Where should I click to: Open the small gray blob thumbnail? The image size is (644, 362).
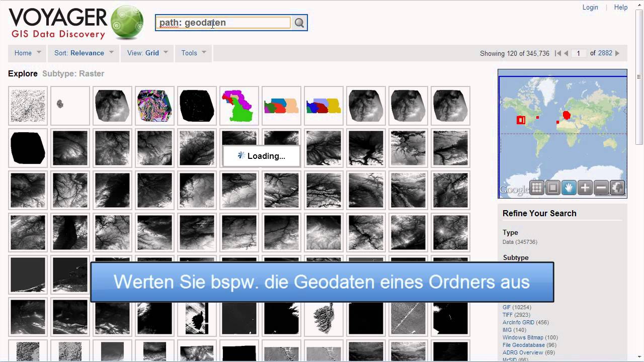70,106
